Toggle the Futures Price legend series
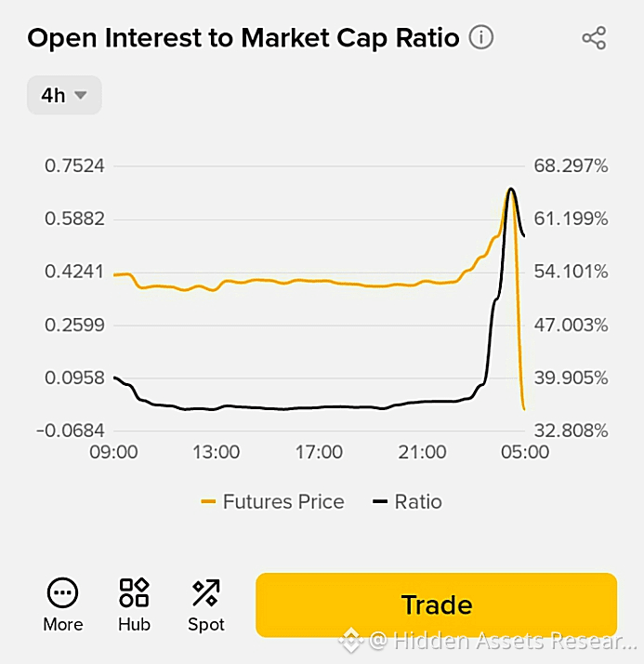The image size is (644, 664). pos(272,502)
